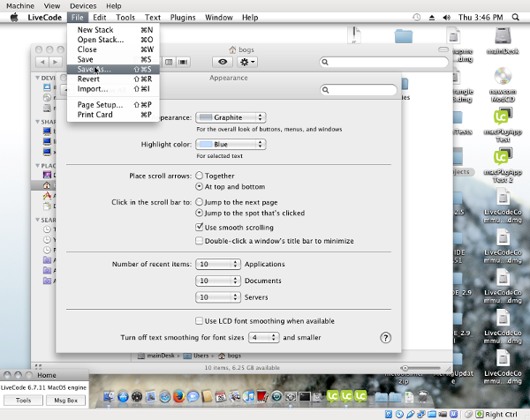Expand the Highlight color Blue dropdown

coord(231,144)
